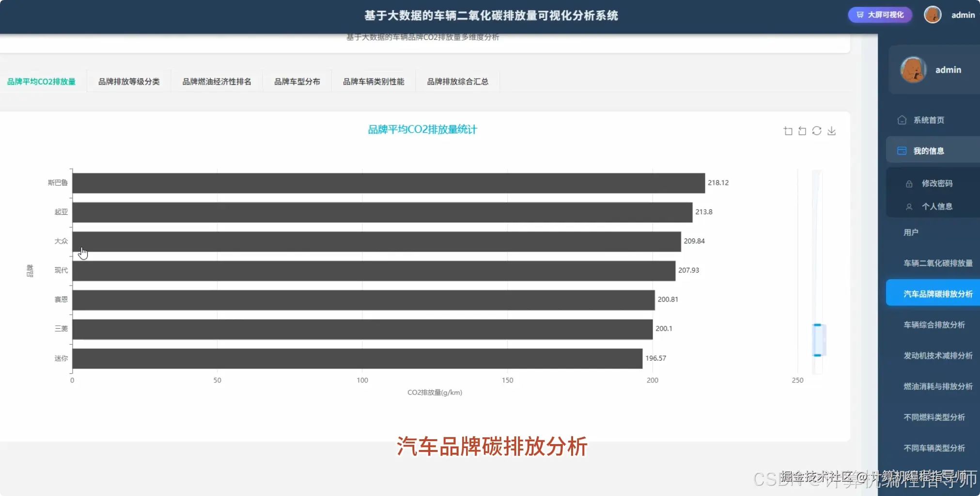The width and height of the screenshot is (980, 496).
Task: Click the 我的信息 card icon in sidebar
Action: (902, 150)
